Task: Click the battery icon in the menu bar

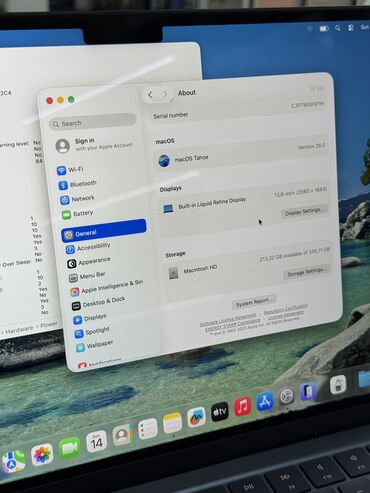Action: (x=324, y=29)
